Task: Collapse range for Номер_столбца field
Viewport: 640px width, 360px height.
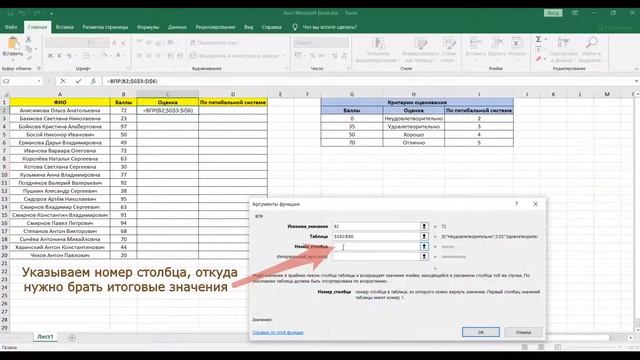Action: point(424,247)
